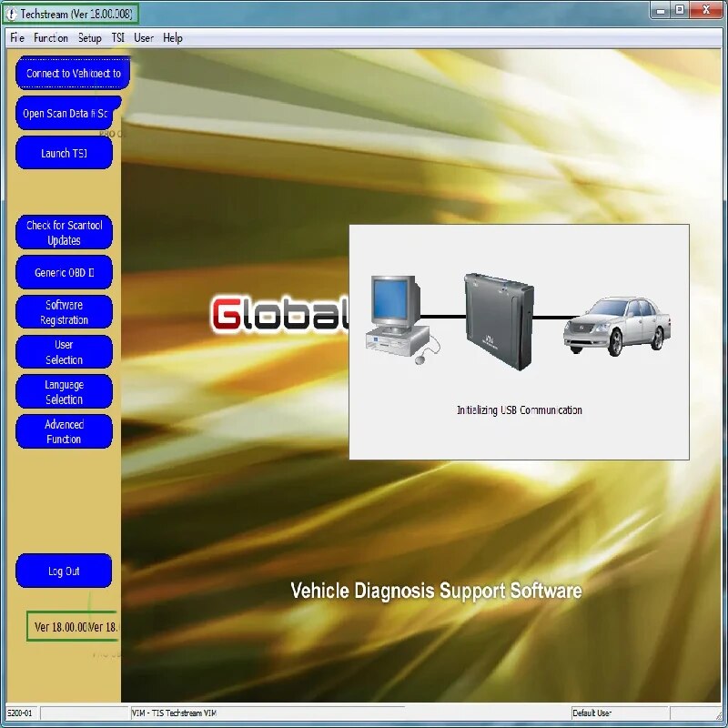Select Check for Scantool Updates
728x728 pixels.
[64, 233]
